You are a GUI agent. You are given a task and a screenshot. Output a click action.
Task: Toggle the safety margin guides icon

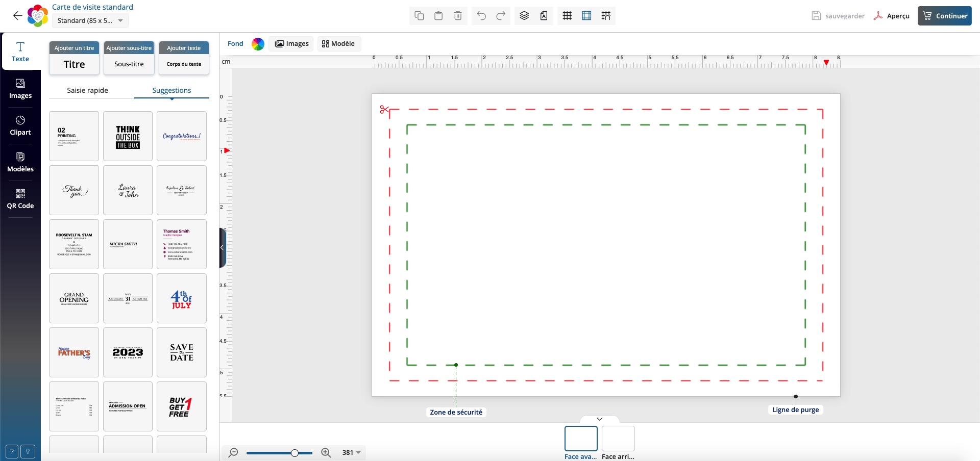pos(586,16)
